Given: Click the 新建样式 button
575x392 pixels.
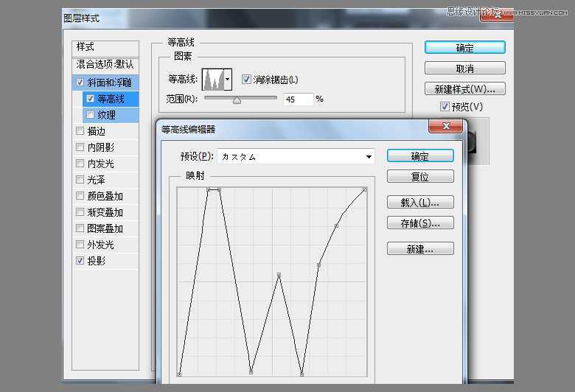Looking at the screenshot, I should [464, 89].
